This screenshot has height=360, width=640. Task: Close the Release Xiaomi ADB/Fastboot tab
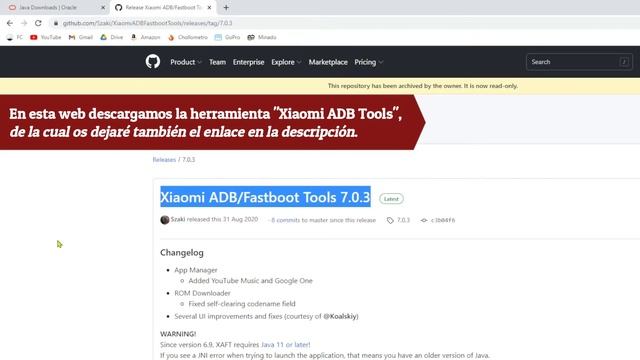[209, 7]
